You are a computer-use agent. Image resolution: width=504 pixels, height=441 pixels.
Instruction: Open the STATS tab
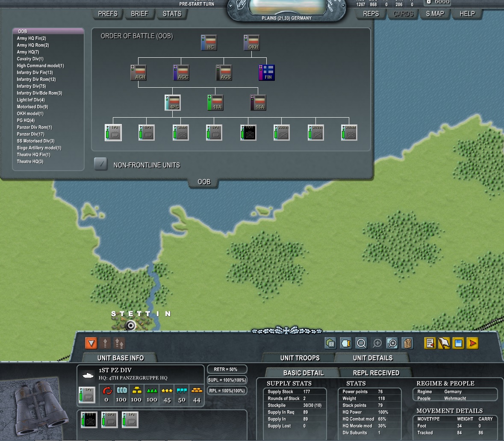pyautogui.click(x=172, y=14)
